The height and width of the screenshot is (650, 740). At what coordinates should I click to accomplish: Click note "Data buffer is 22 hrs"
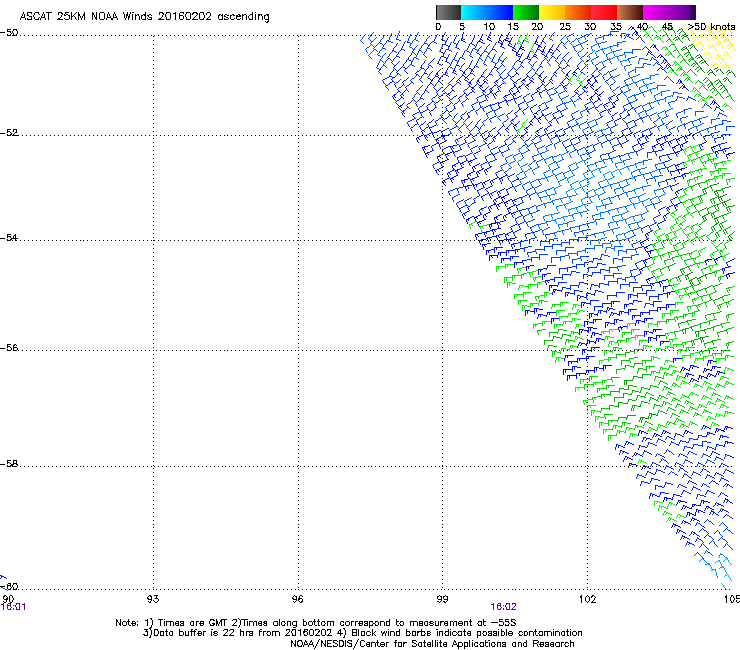(205, 633)
